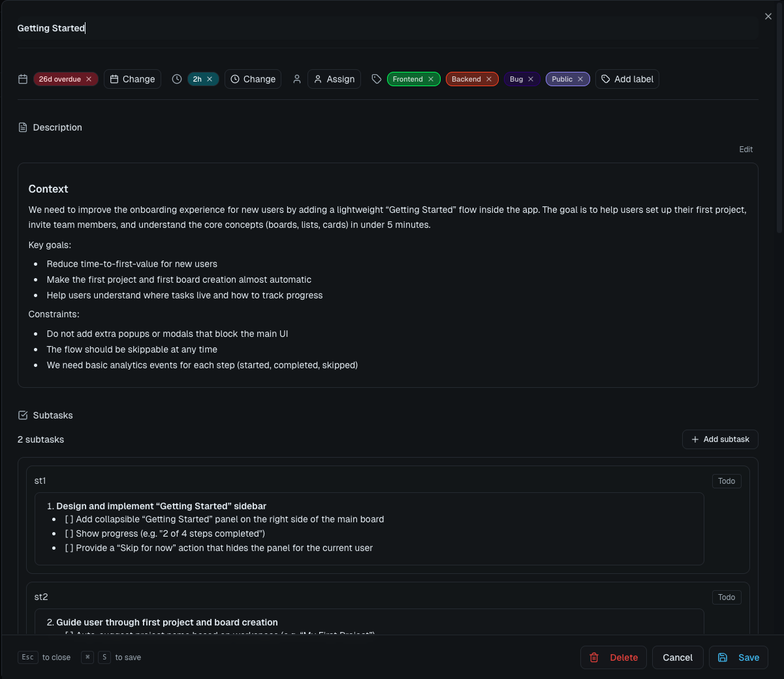
Task: Click the Description document icon
Action: (24, 127)
